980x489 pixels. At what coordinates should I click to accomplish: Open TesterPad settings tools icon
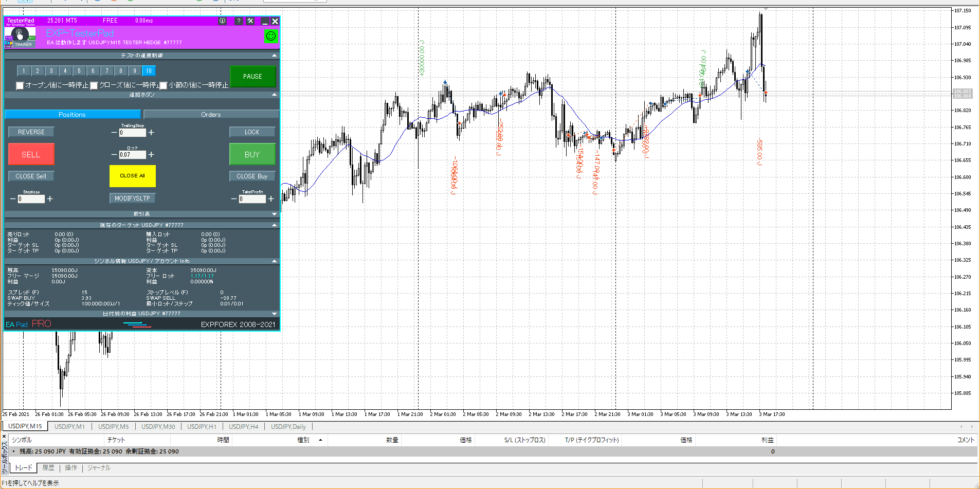coord(250,21)
